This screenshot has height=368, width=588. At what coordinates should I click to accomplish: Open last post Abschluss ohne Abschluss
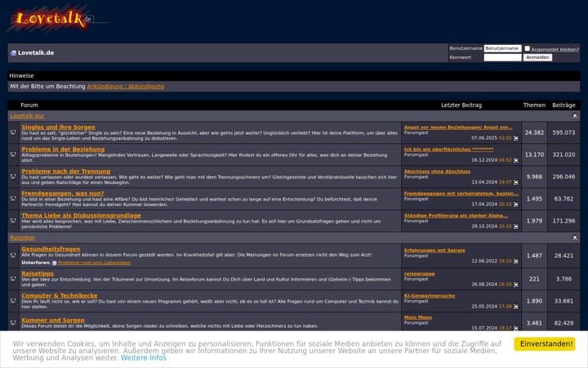[x=437, y=172]
